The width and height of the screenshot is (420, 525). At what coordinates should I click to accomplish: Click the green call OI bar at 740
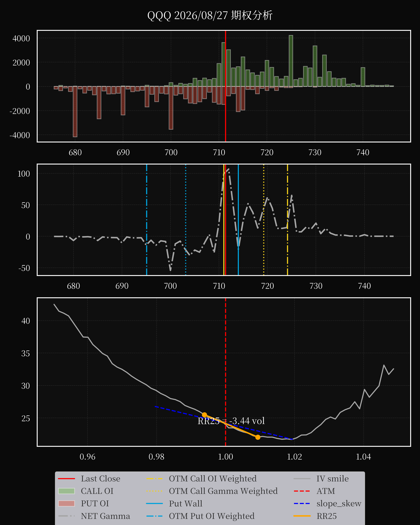(x=363, y=77)
